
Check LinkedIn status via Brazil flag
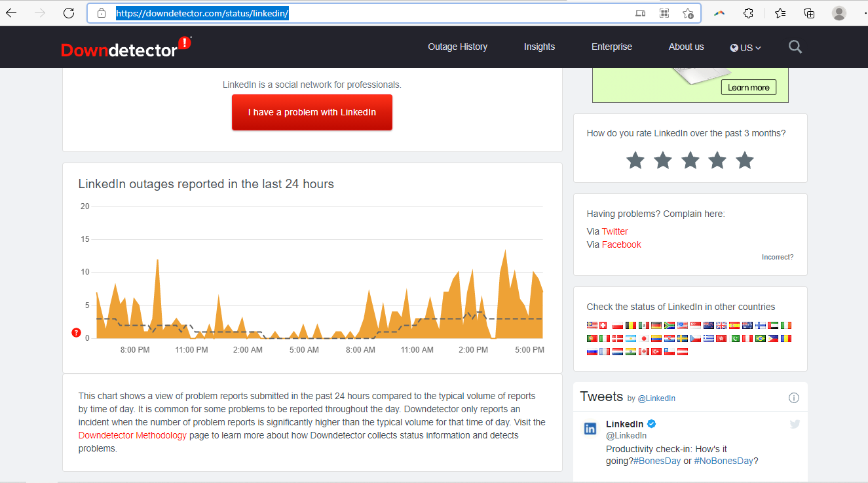pyautogui.click(x=761, y=338)
